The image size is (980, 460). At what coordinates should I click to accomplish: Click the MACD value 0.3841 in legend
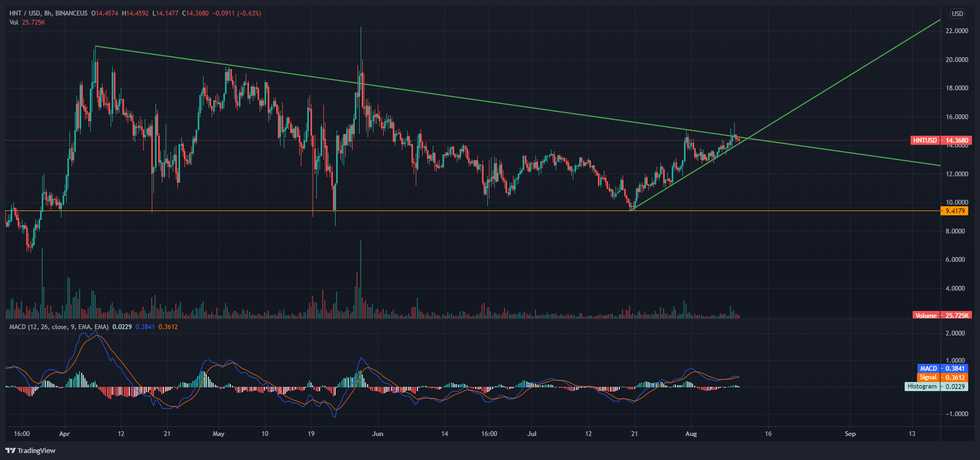[x=145, y=326]
